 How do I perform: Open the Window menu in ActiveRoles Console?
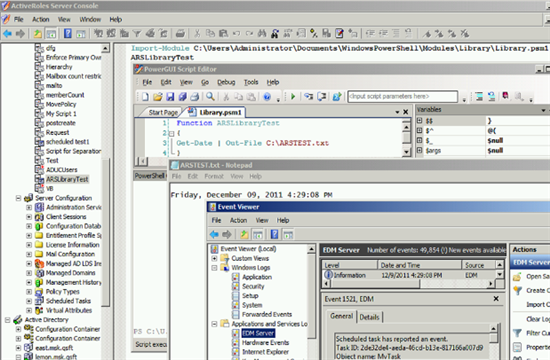click(90, 19)
